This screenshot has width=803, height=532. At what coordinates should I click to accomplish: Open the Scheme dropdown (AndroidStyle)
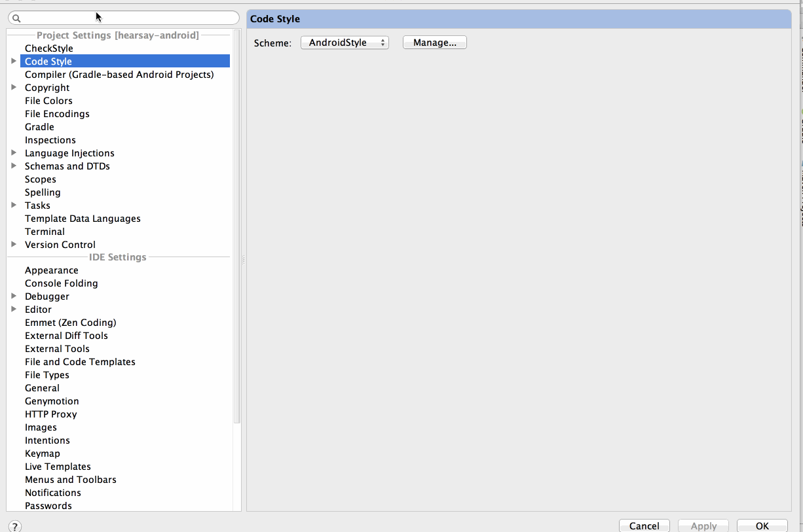345,43
